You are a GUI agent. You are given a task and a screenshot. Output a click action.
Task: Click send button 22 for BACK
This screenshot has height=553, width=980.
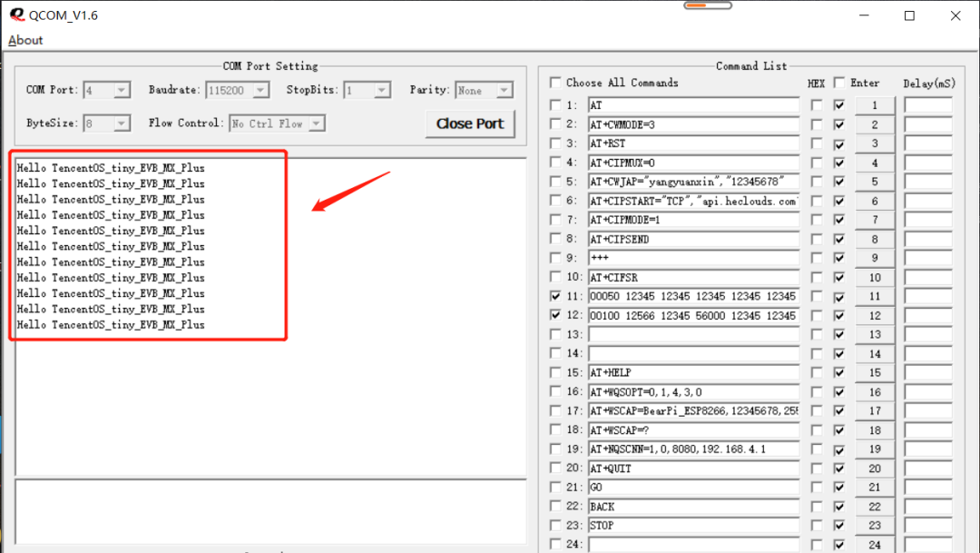pyautogui.click(x=875, y=506)
